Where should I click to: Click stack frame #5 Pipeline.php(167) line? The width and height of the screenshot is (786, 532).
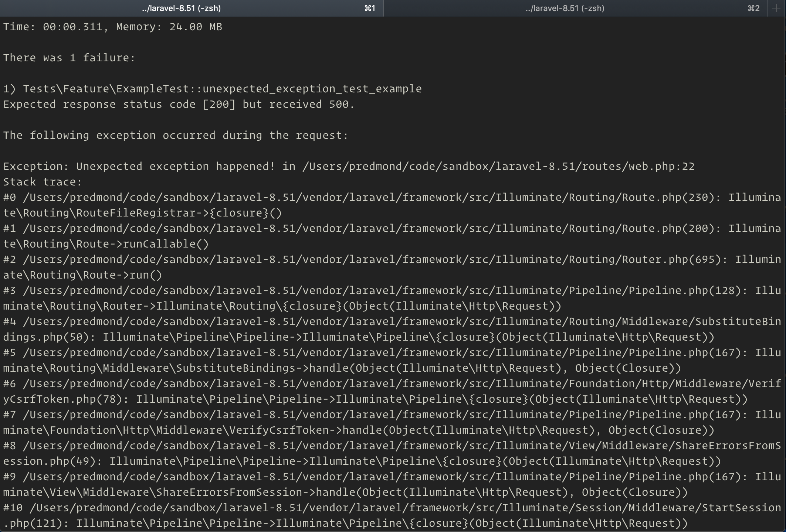392,353
